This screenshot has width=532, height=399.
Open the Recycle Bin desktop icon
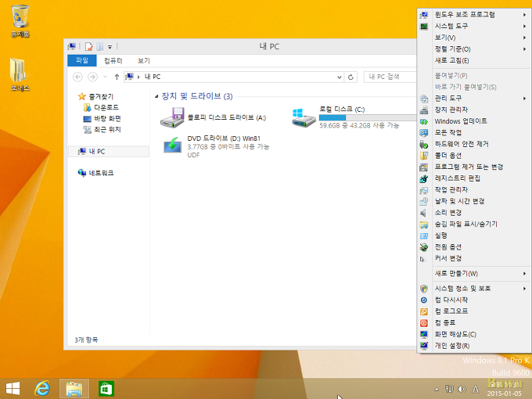click(x=20, y=20)
